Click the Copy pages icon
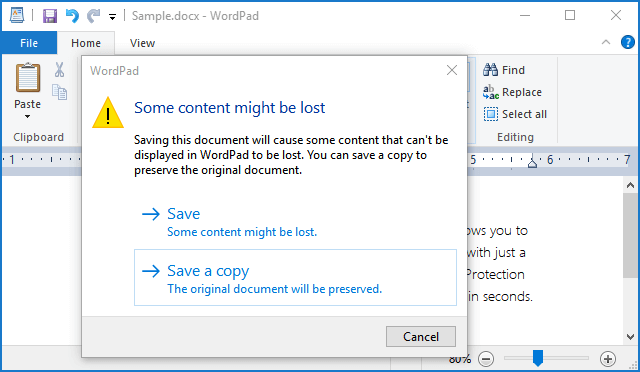Screen dimensions: 640x372 point(60,92)
